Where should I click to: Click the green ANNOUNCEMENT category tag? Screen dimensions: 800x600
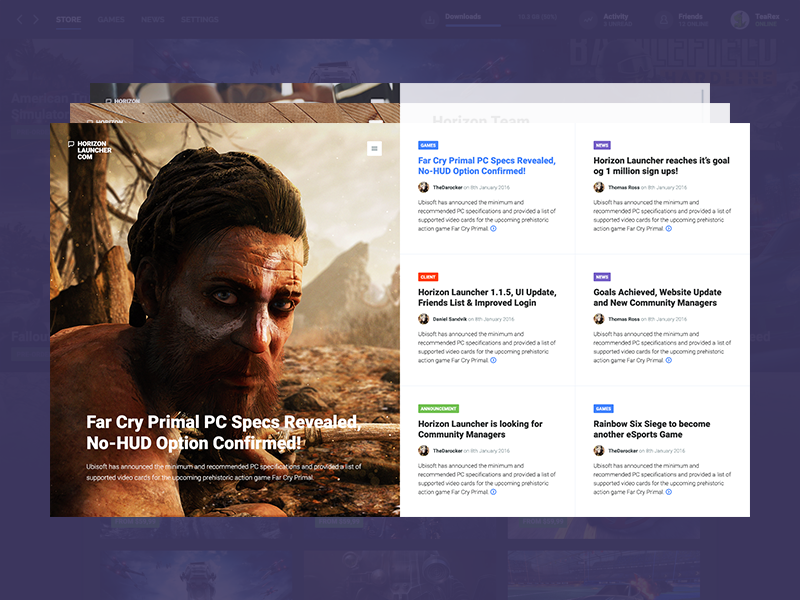[438, 409]
